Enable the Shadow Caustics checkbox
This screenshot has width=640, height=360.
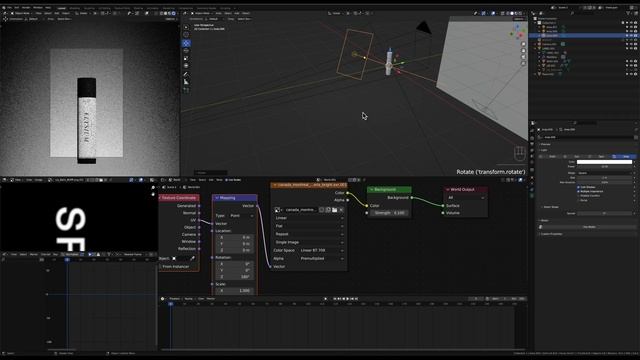click(x=578, y=196)
